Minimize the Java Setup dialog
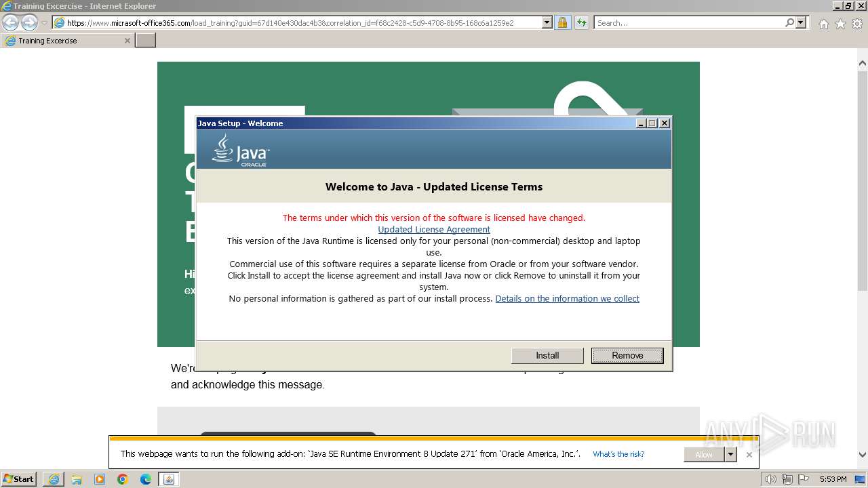 642,123
